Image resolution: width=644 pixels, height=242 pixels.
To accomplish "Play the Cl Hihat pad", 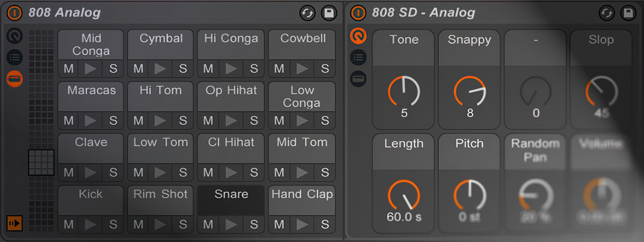I will (x=231, y=173).
